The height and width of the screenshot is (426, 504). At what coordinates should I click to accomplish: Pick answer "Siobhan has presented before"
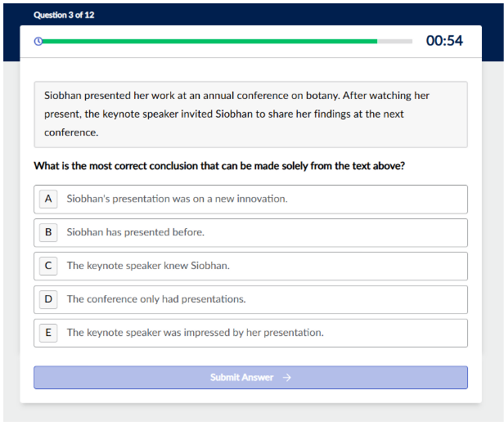click(x=136, y=232)
